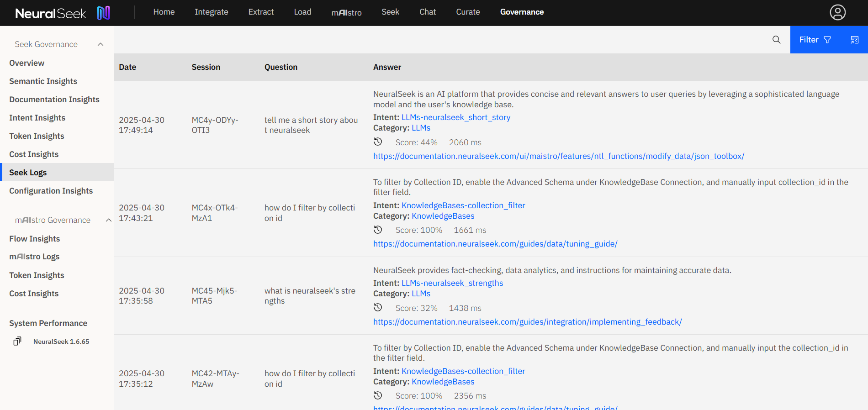Click the Answer column header

(387, 67)
